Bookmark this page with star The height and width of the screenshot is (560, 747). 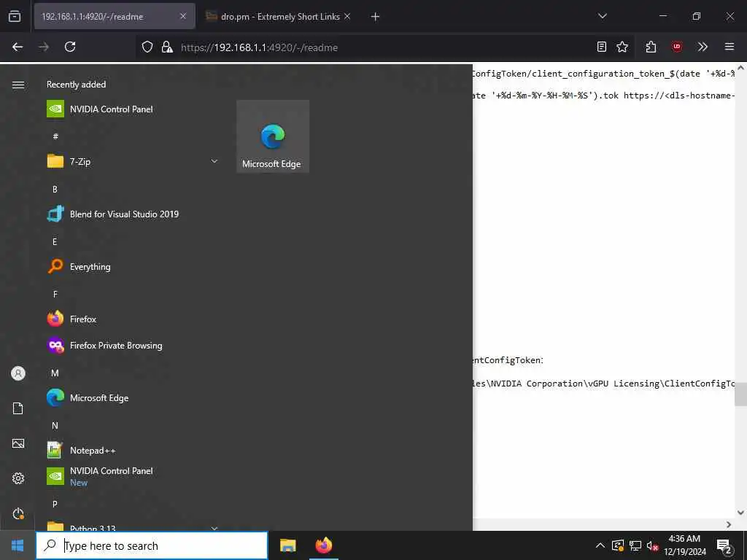(622, 47)
